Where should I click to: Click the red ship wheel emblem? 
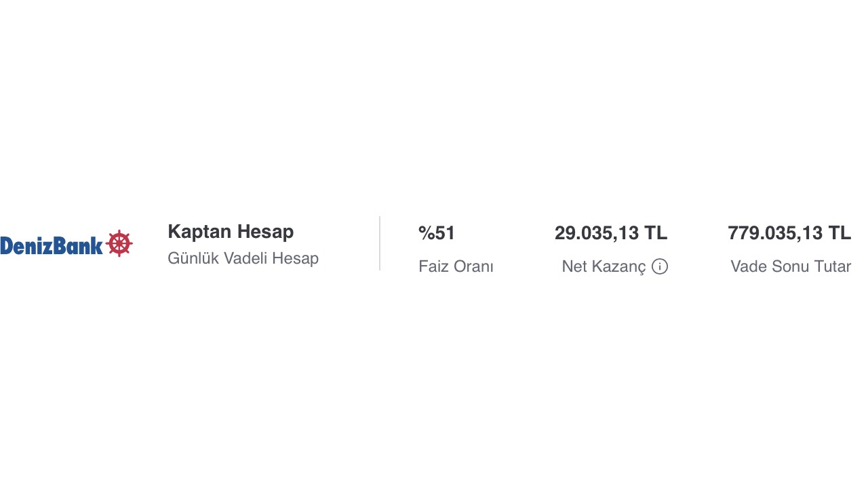pyautogui.click(x=119, y=243)
